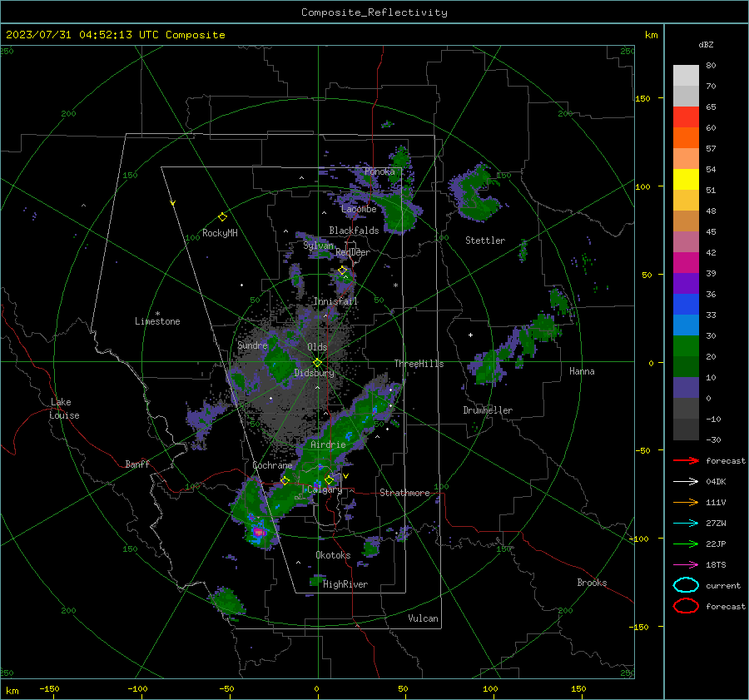Image resolution: width=749 pixels, height=700 pixels.
Task: Click the Ponoka label
Action: click(379, 171)
